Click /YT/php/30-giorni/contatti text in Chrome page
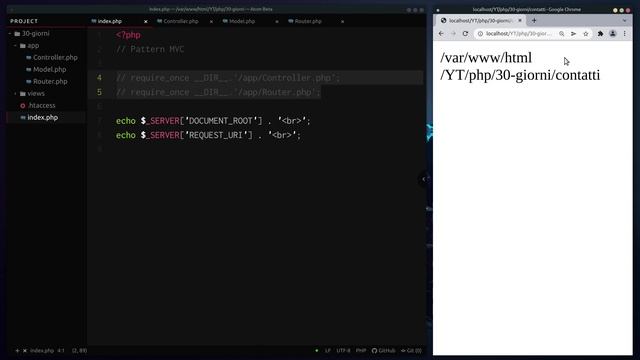Viewport: 640px width, 360px height. pos(520,75)
